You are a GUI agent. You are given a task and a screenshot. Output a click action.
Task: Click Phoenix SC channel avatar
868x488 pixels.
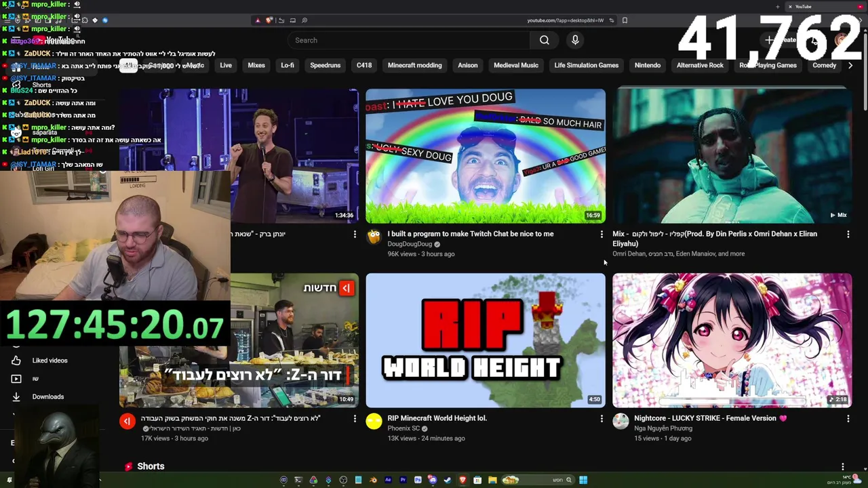374,421
